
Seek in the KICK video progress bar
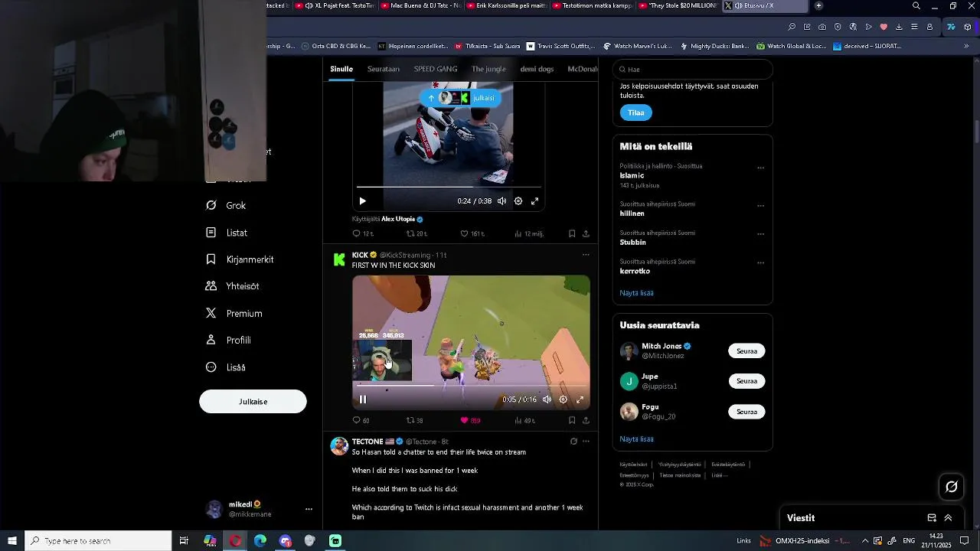pyautogui.click(x=471, y=385)
